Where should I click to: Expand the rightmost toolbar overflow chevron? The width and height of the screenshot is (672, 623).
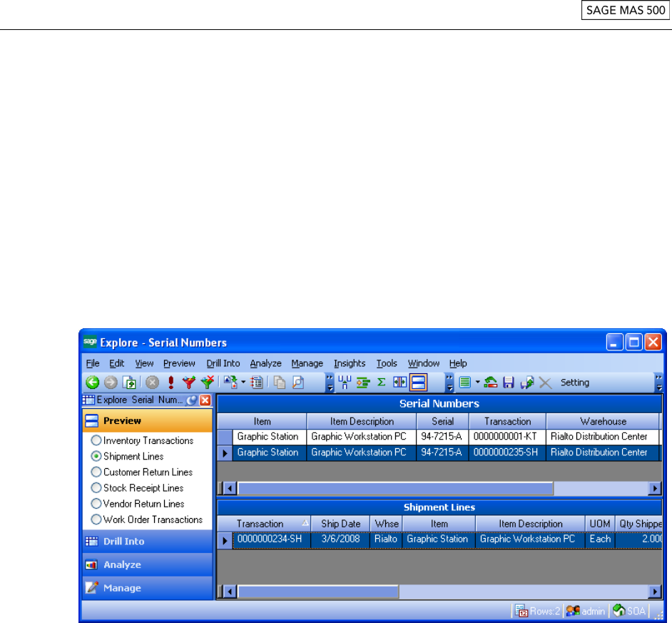(x=658, y=382)
